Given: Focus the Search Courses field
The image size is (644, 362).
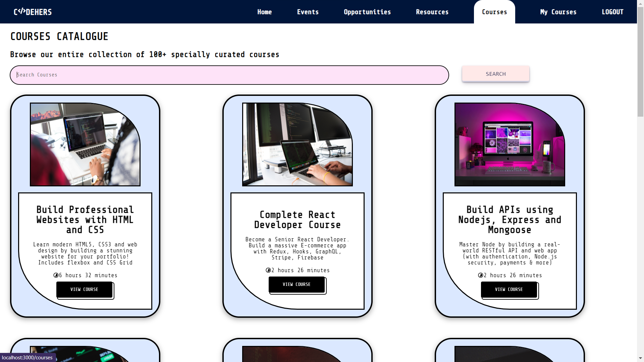Looking at the screenshot, I should coord(229,75).
